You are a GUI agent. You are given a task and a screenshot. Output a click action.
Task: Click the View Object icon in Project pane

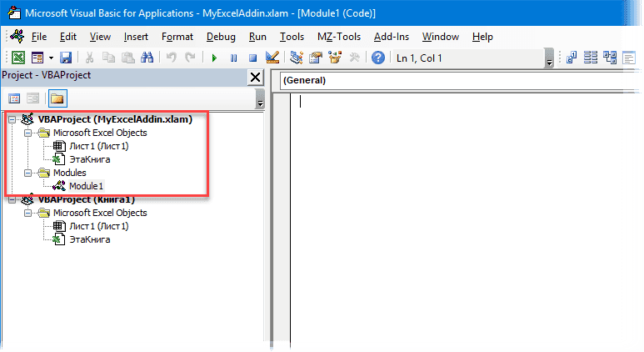tap(32, 98)
